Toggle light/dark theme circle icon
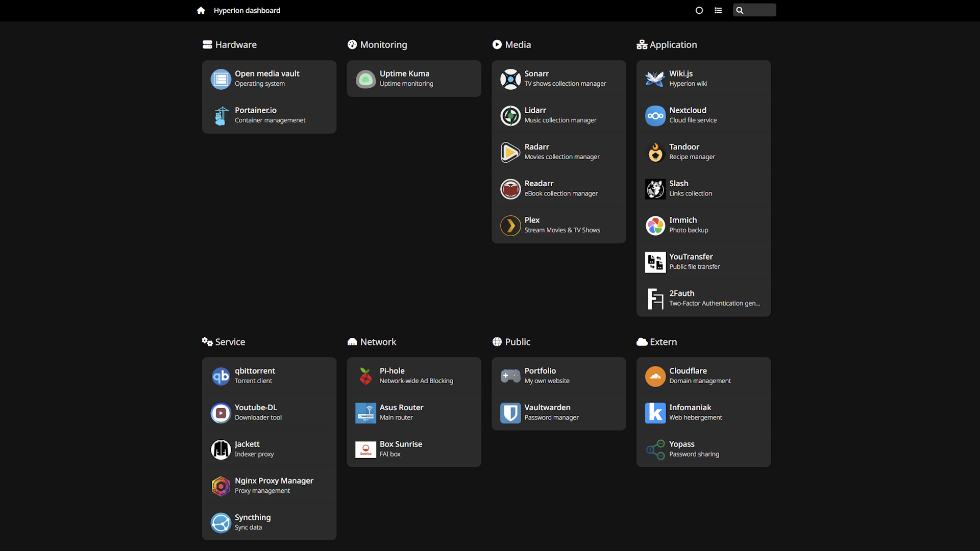The height and width of the screenshot is (551, 980). (699, 10)
